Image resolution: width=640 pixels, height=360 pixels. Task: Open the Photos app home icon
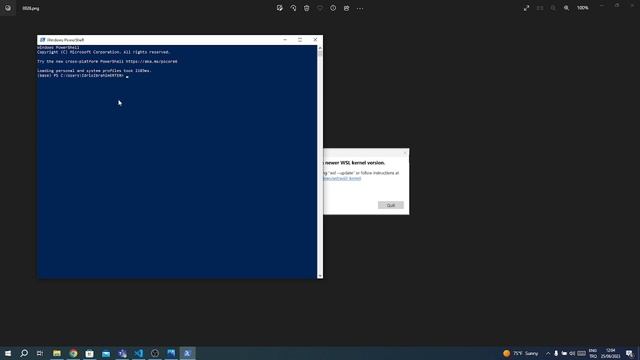pos(8,8)
